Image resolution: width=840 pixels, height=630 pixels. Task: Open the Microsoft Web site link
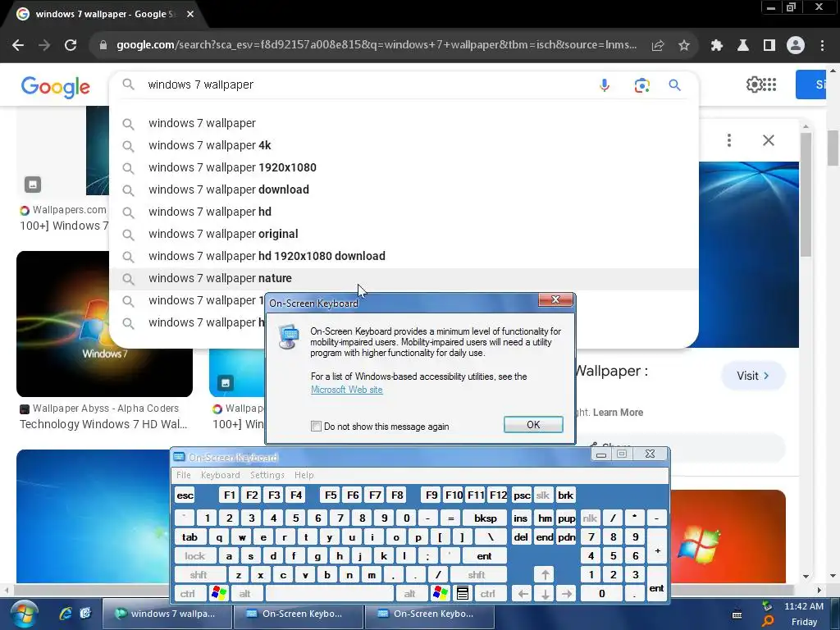(x=347, y=390)
